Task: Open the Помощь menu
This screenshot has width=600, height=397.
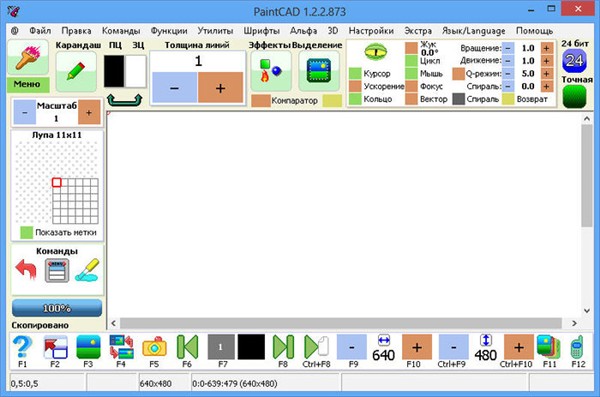Action: coord(534,31)
